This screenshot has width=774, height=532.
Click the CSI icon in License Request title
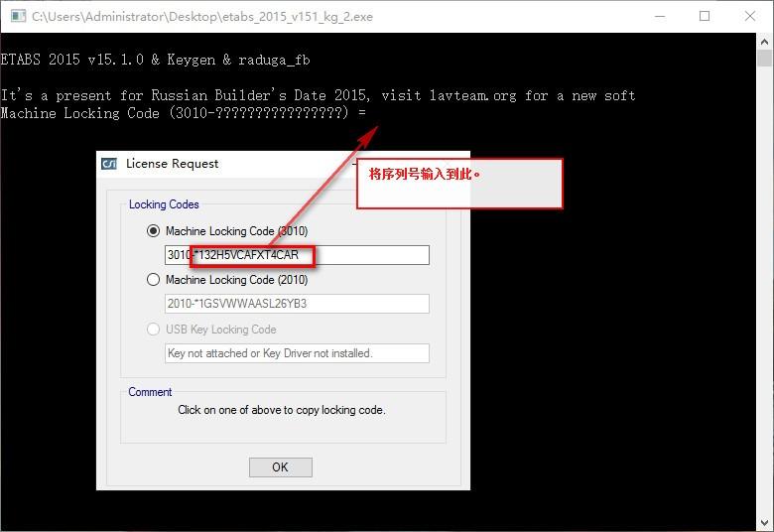109,164
